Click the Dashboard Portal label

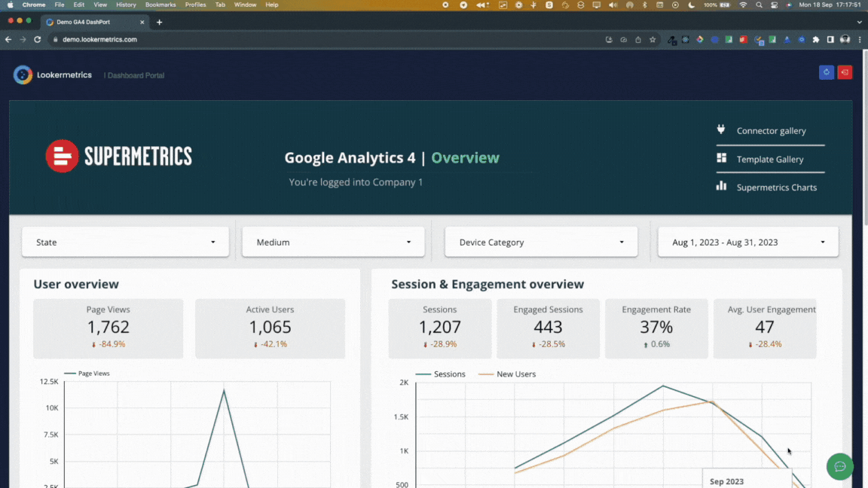(136, 75)
